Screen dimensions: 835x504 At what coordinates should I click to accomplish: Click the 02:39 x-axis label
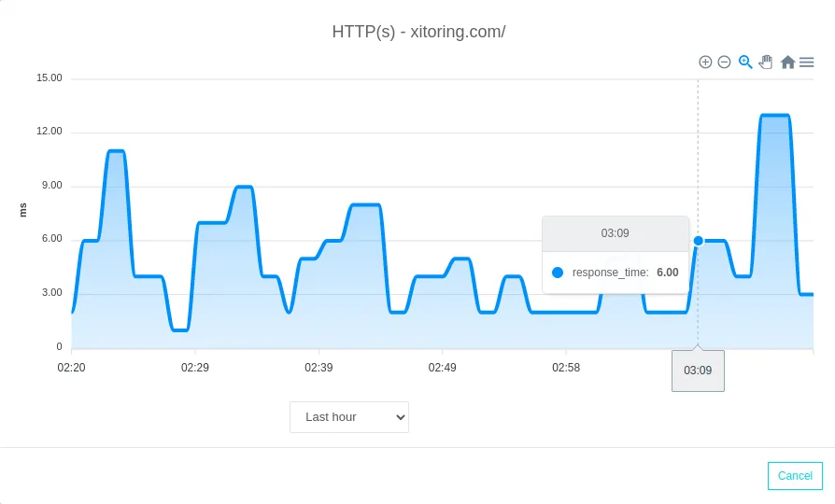[318, 368]
